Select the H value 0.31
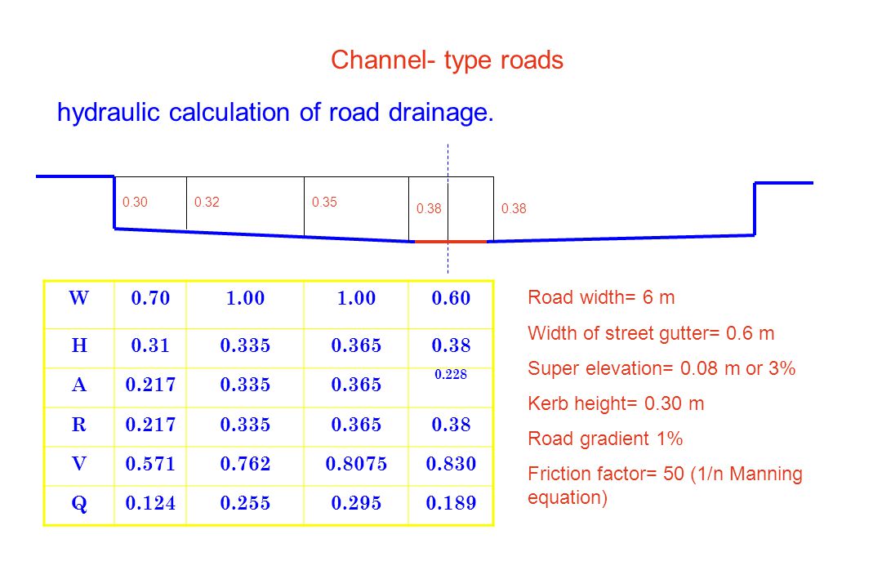882x588 pixels. [x=150, y=345]
